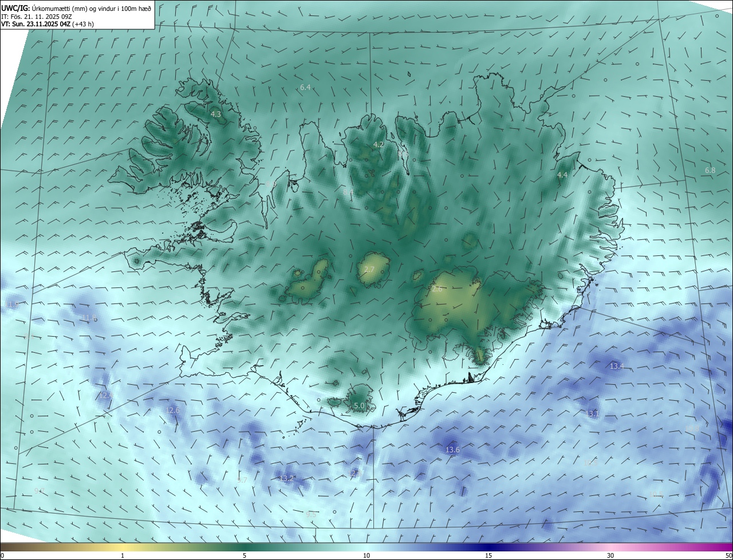This screenshot has height=560, width=733.
Task: Click the 5.0 value on southern glacier
Action: (359, 405)
